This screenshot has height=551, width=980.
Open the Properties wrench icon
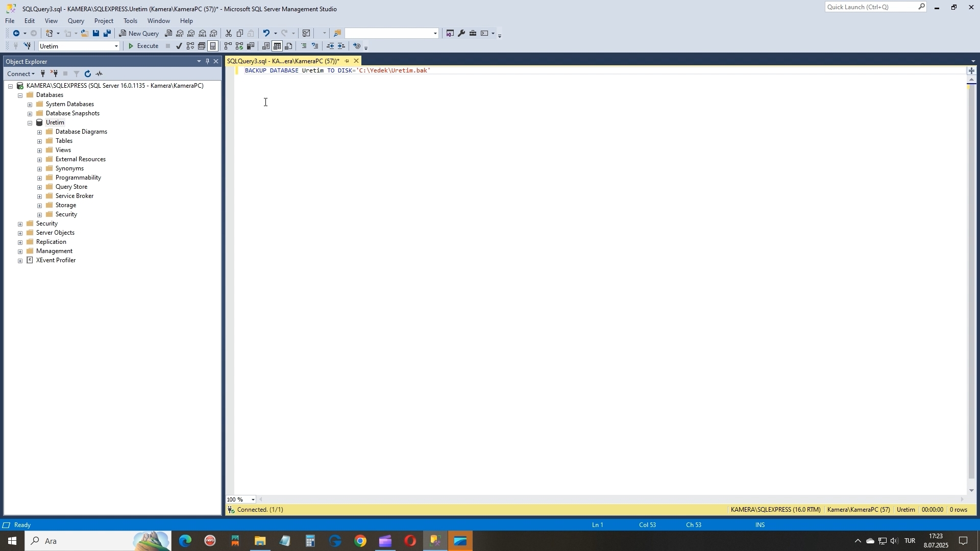[x=461, y=34]
